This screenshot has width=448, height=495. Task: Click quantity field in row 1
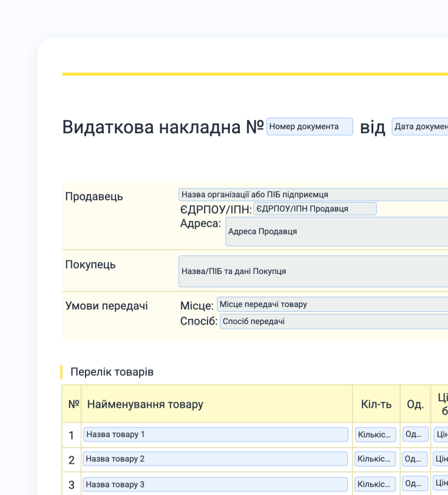click(x=375, y=434)
